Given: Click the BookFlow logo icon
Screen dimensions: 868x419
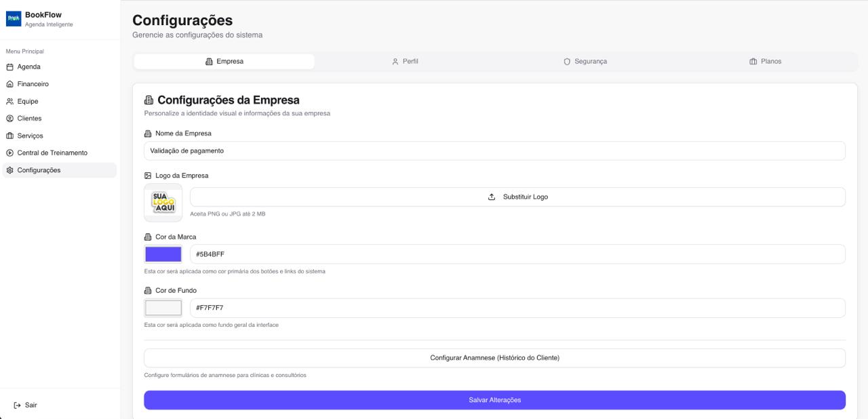Looking at the screenshot, I should 14,19.
